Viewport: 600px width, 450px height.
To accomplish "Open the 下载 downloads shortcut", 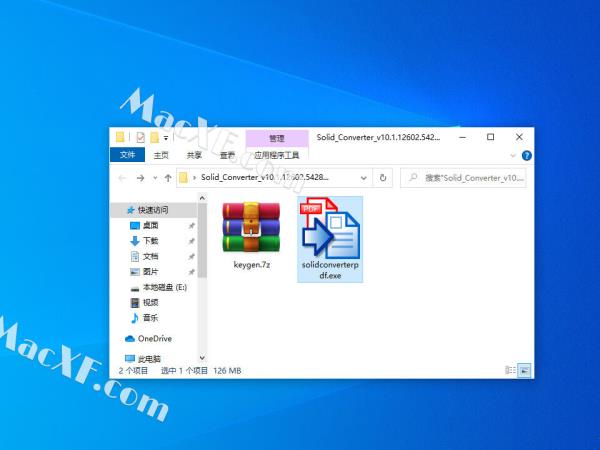I will pos(150,241).
